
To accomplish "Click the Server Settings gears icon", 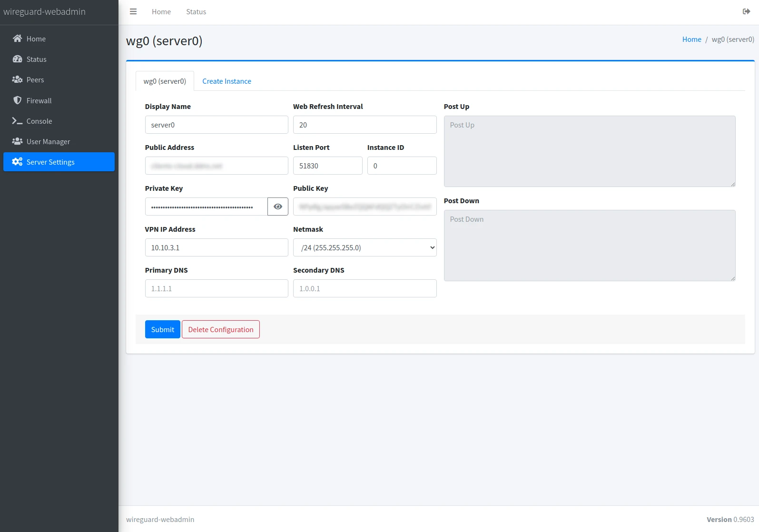I will [18, 162].
